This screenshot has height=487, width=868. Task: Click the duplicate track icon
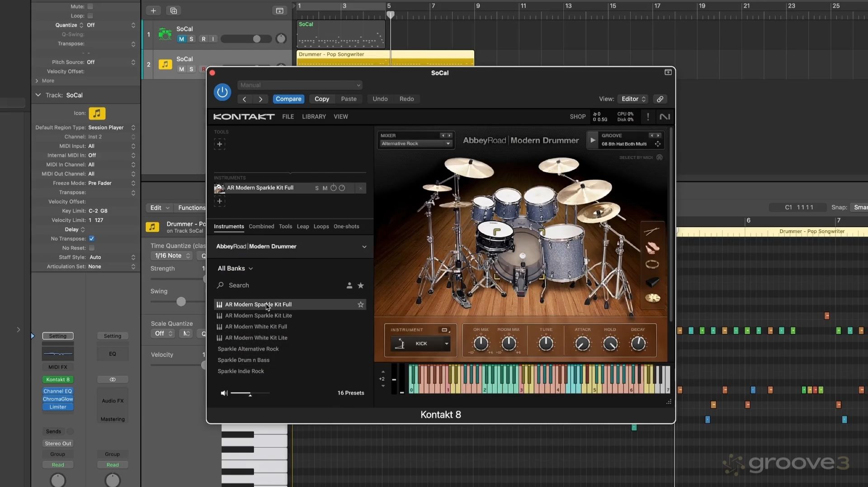point(173,10)
